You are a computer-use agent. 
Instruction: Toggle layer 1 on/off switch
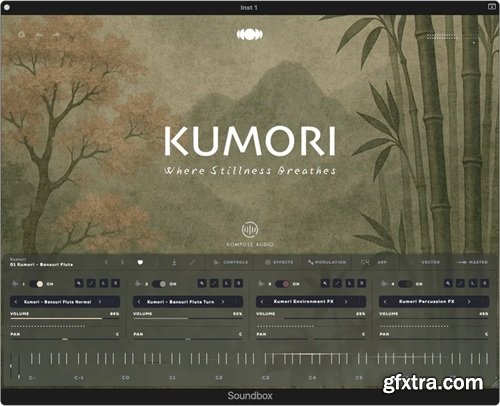36,284
